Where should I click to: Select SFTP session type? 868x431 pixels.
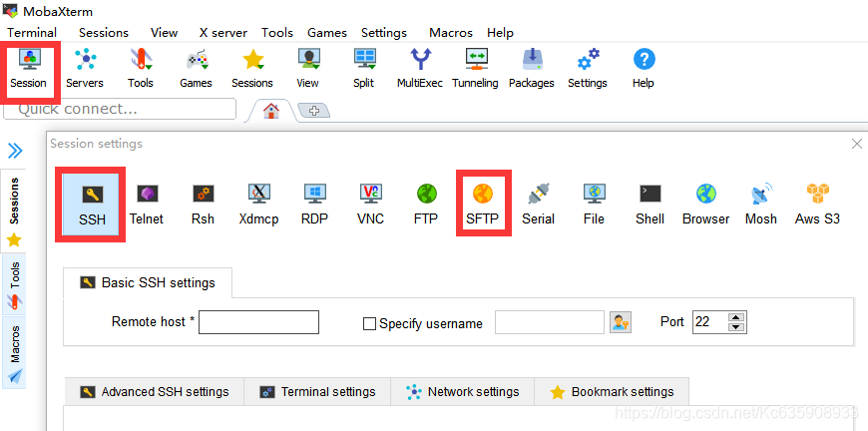pos(483,205)
